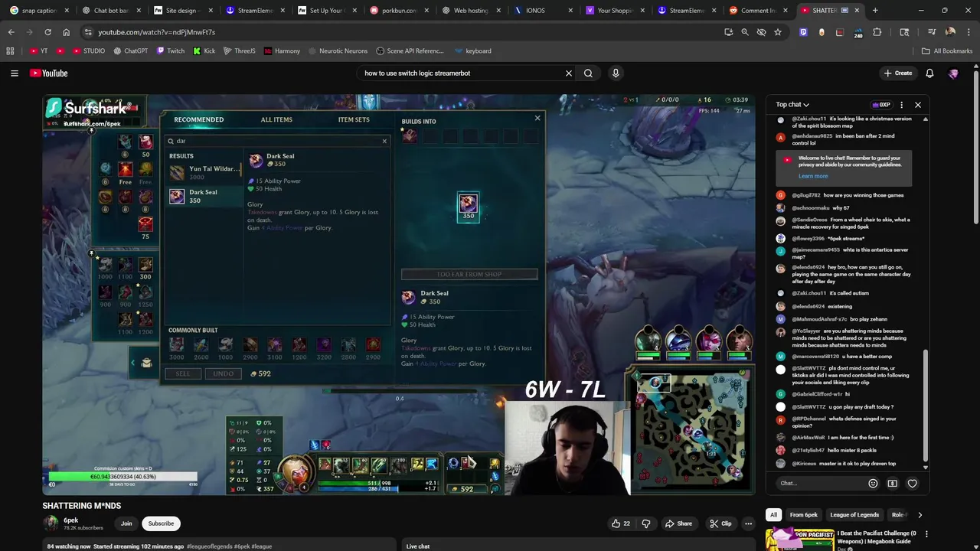Create a Clip of the stream
Screen dimensions: 980x551
pos(720,523)
